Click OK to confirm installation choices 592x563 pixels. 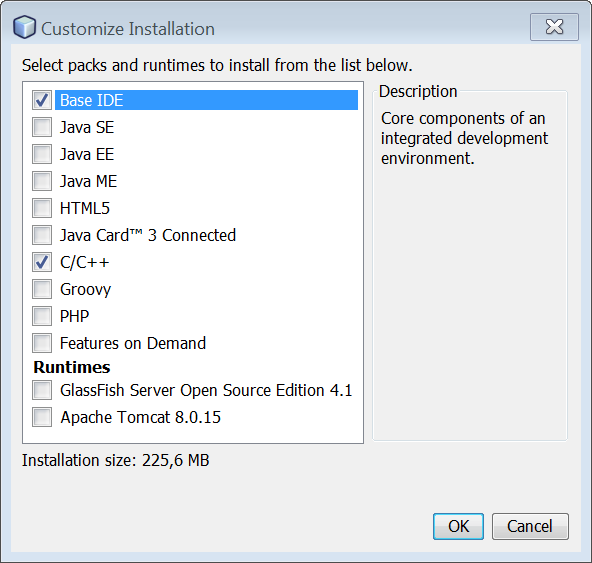click(458, 526)
